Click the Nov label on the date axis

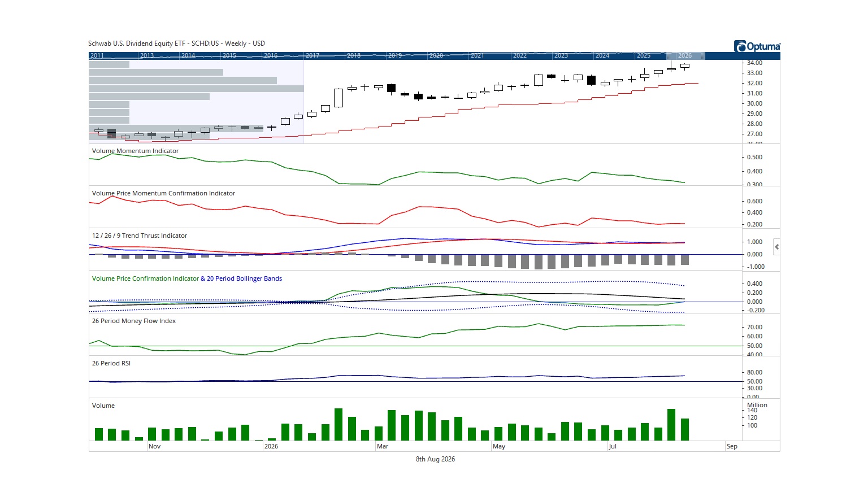pos(154,446)
